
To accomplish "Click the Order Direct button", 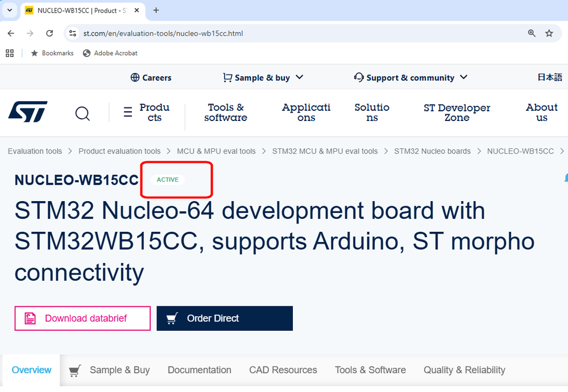I will (225, 318).
